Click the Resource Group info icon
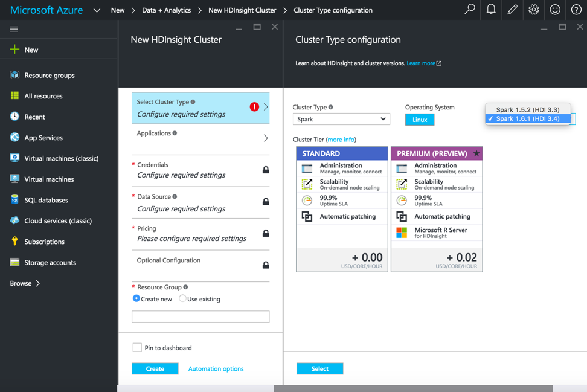Viewport: 587px width, 392px height. [185, 287]
